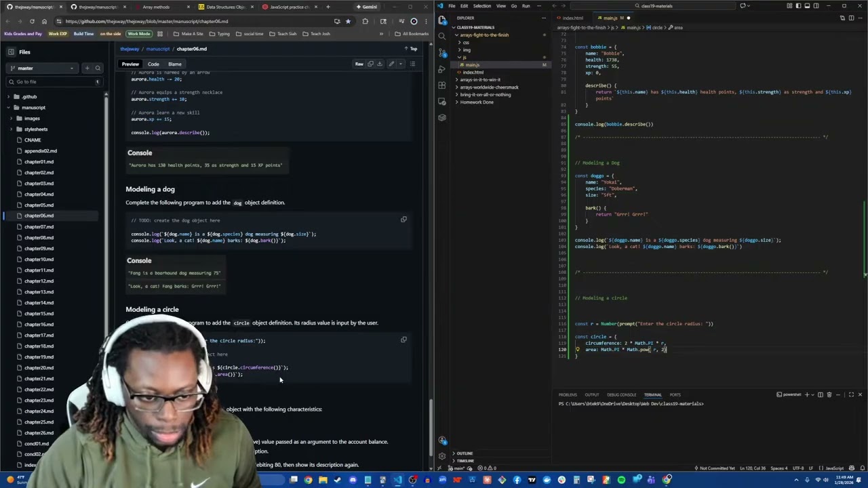Bookmark this page star icon
868x488 pixels.
point(348,21)
